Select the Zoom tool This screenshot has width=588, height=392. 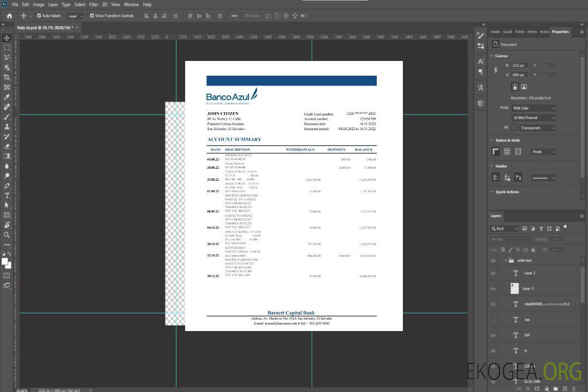(7, 235)
